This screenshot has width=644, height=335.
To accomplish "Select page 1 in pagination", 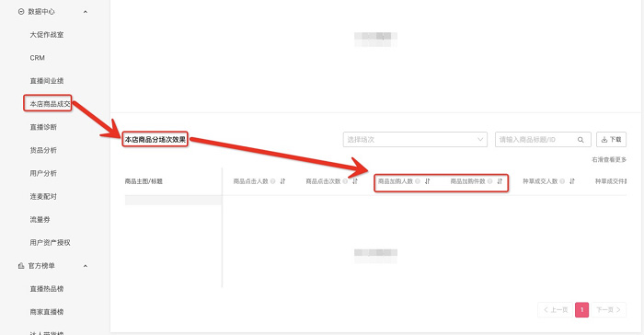I will [x=582, y=309].
